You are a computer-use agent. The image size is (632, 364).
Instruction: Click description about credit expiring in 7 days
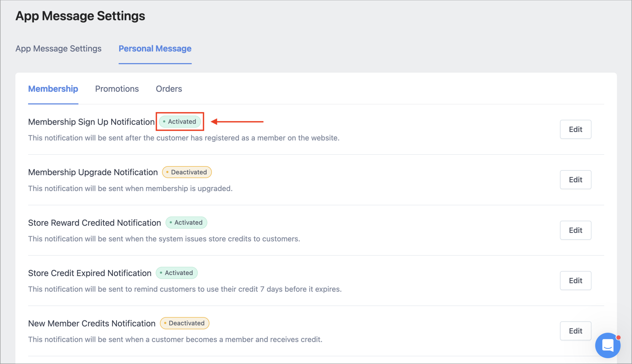(185, 289)
